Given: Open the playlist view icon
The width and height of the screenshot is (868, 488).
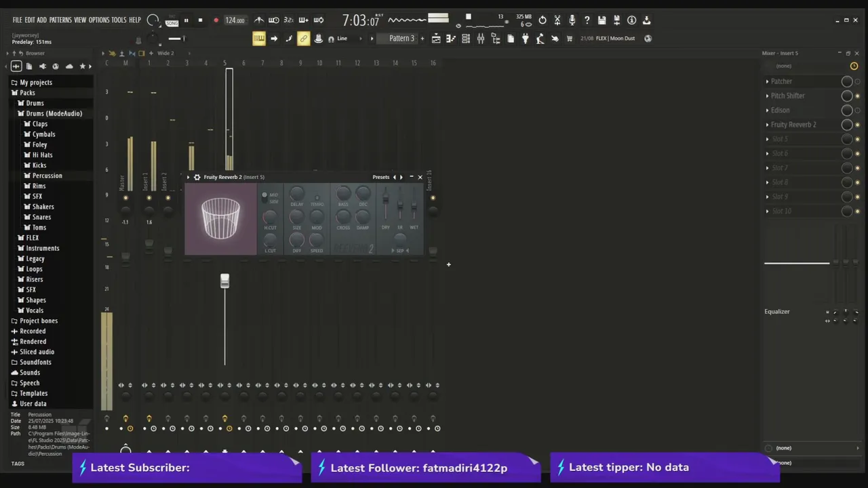Looking at the screenshot, I should click(x=436, y=39).
